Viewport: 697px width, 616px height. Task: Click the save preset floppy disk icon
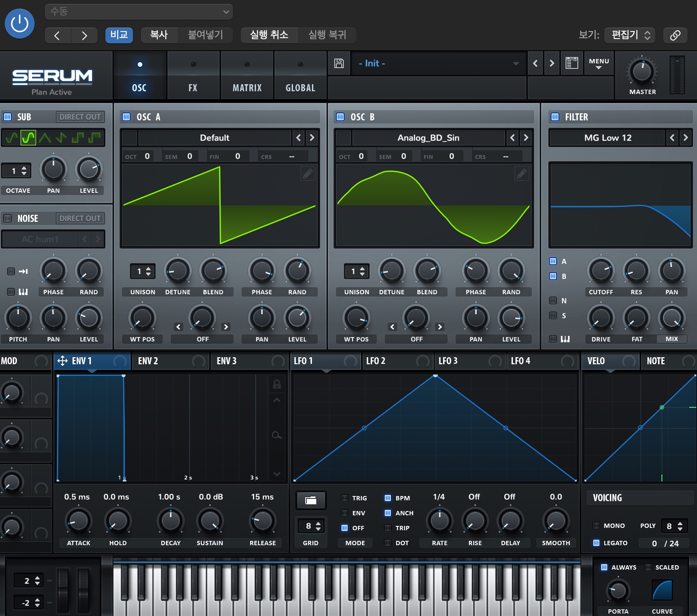[339, 63]
